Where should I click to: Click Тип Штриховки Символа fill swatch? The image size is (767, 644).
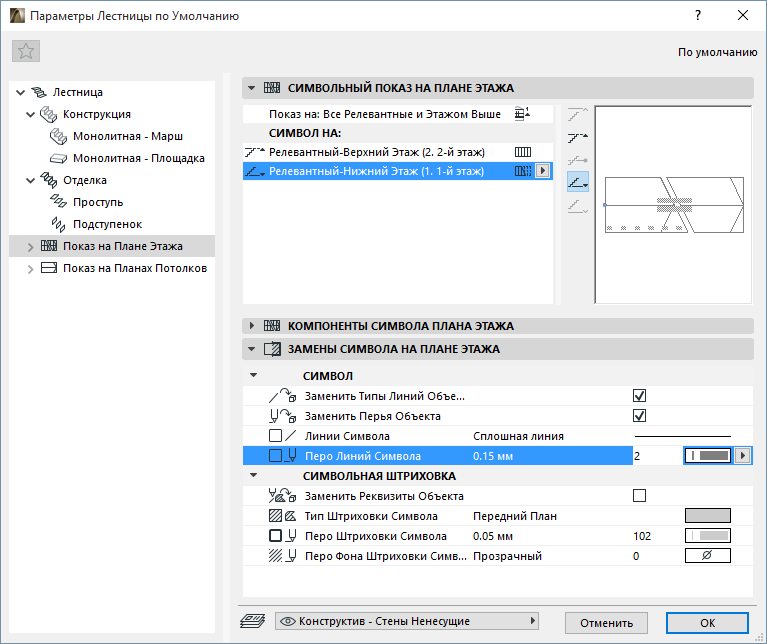click(x=708, y=516)
